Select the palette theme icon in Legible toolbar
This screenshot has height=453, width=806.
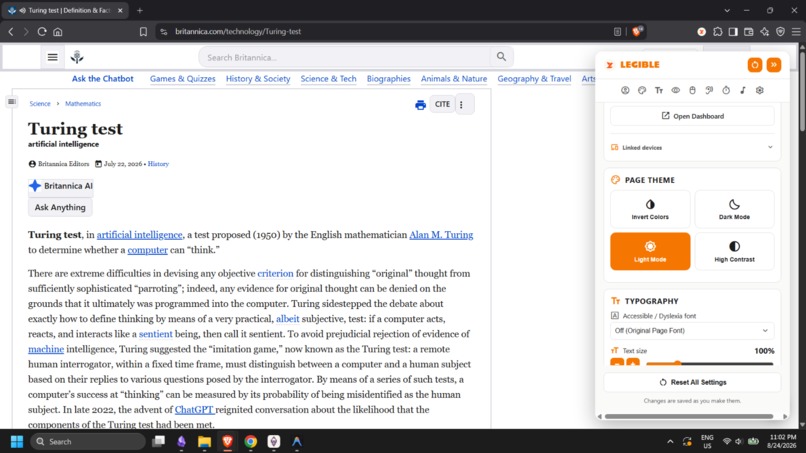(642, 90)
